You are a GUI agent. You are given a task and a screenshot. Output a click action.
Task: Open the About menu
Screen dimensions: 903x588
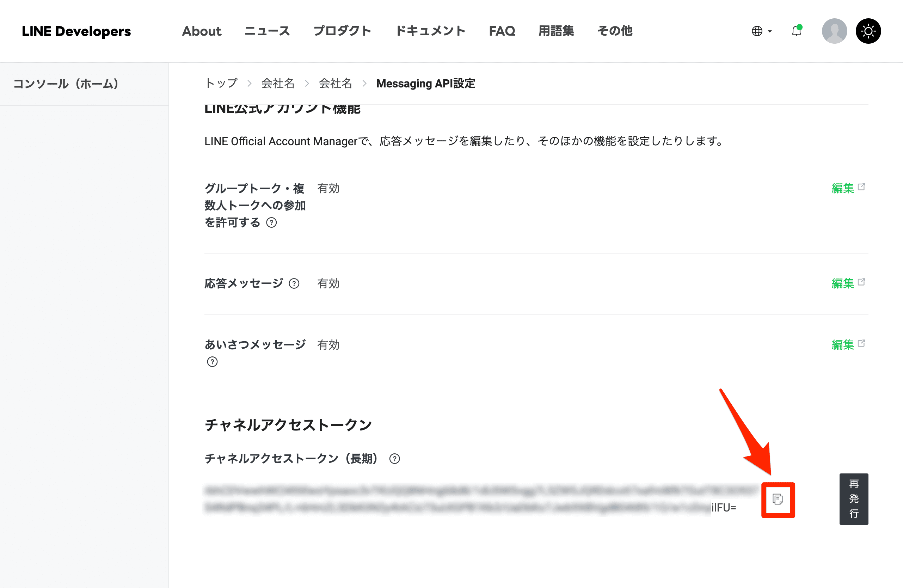(202, 31)
